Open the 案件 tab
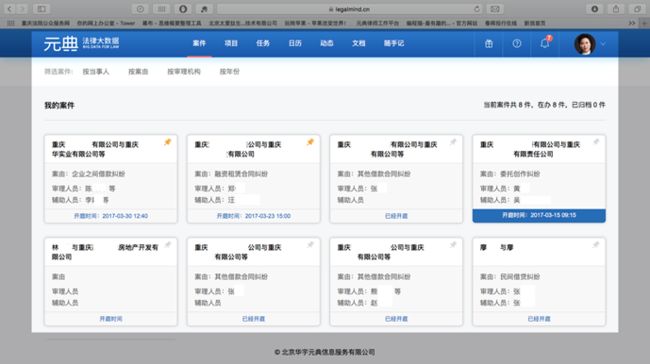The height and width of the screenshot is (364, 650). (x=199, y=43)
